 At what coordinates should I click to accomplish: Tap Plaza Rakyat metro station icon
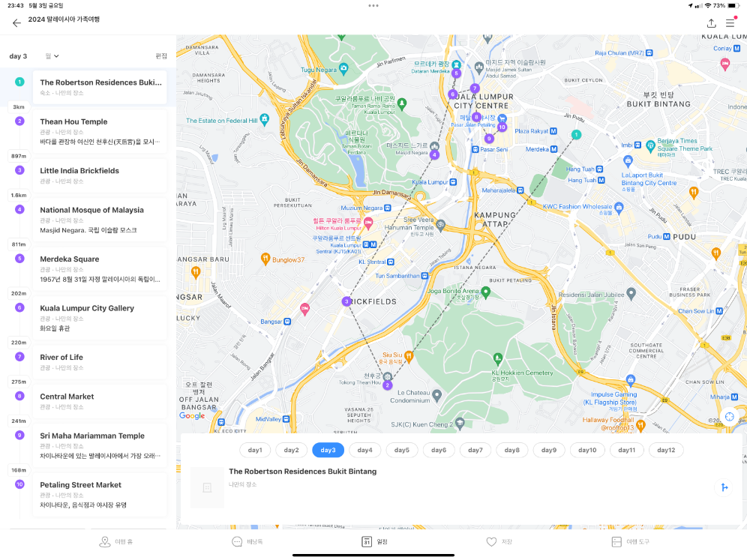[x=553, y=130]
